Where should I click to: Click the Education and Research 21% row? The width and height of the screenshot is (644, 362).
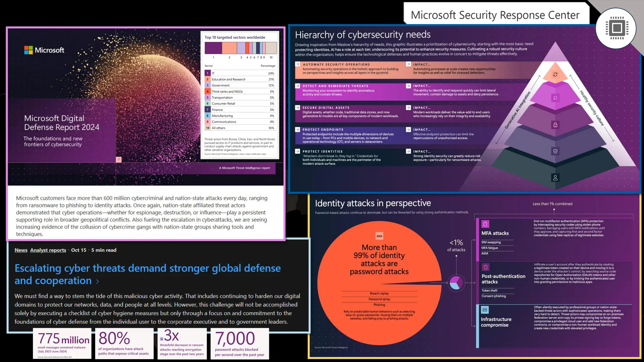[240, 79]
